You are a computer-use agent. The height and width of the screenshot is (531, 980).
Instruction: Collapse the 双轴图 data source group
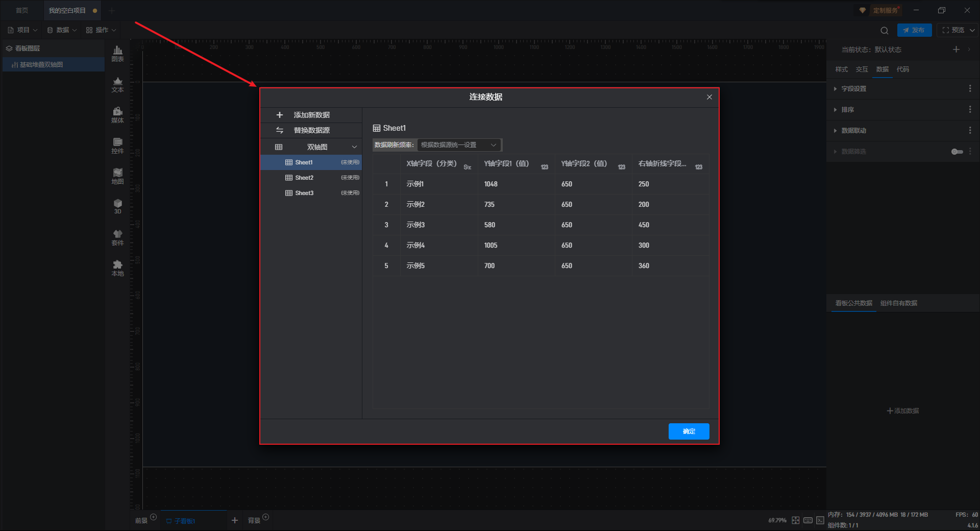click(x=354, y=147)
